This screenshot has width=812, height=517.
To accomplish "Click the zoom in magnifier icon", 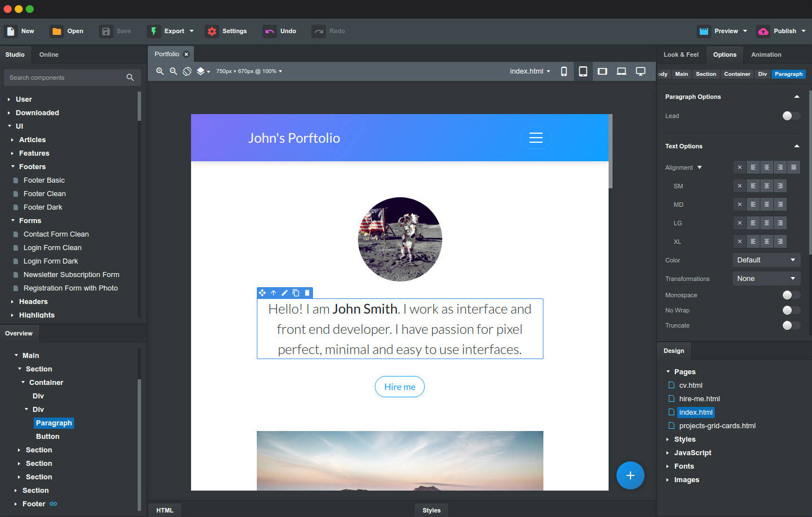I will coord(160,71).
